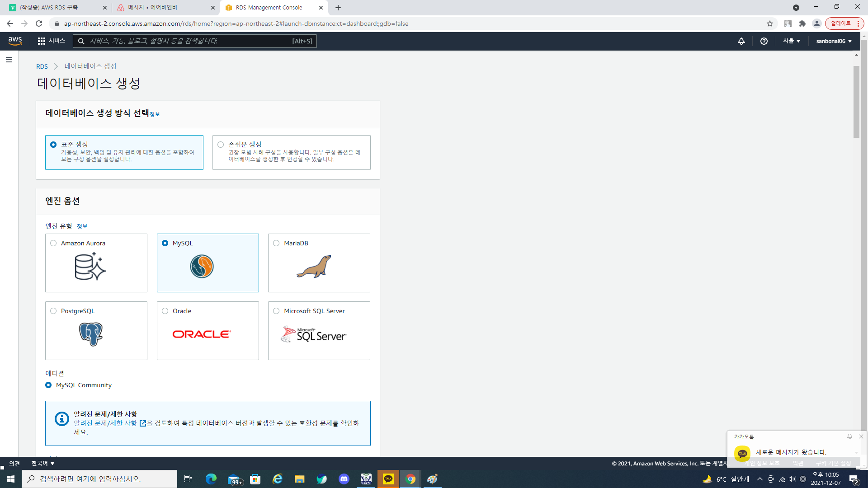
Task: Expand the sanbonai06 account menu
Action: [834, 41]
